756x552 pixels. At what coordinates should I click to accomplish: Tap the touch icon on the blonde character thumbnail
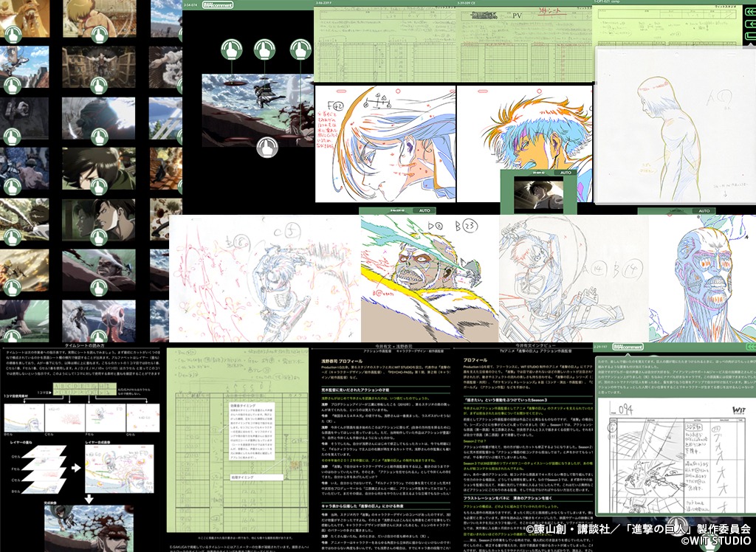98,34
